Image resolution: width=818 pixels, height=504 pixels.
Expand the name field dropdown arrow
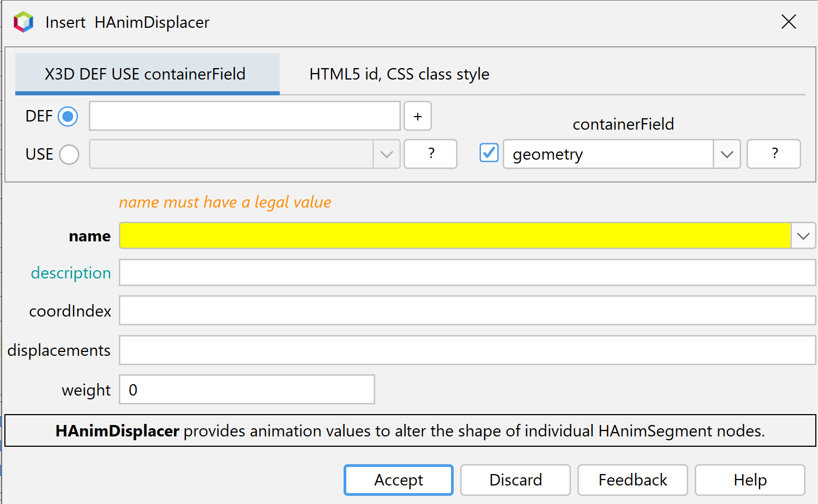[x=803, y=236]
